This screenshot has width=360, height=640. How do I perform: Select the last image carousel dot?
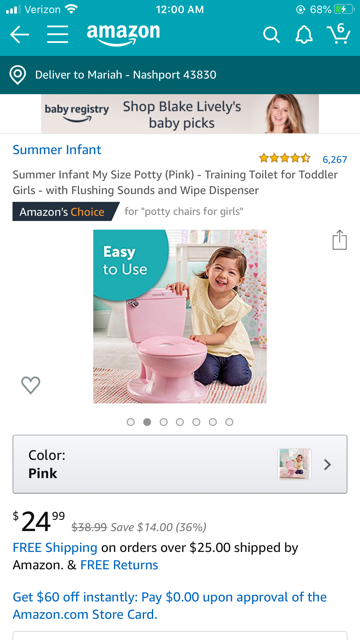229,422
